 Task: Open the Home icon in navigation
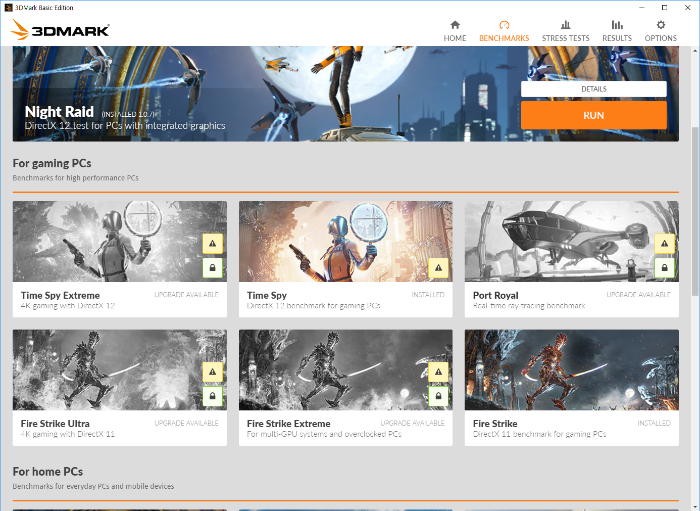coord(455,25)
